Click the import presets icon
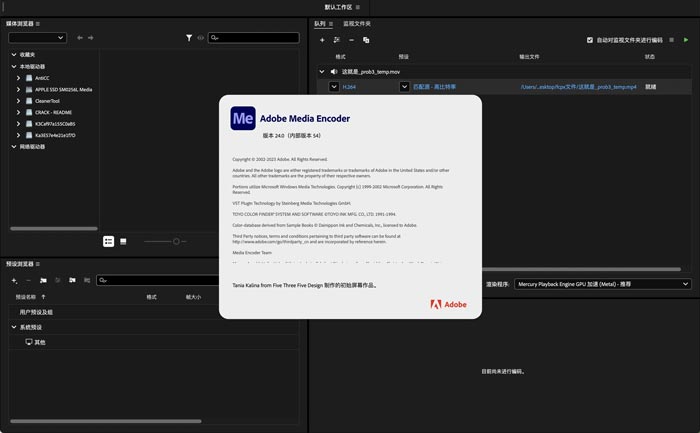 coord(72,280)
